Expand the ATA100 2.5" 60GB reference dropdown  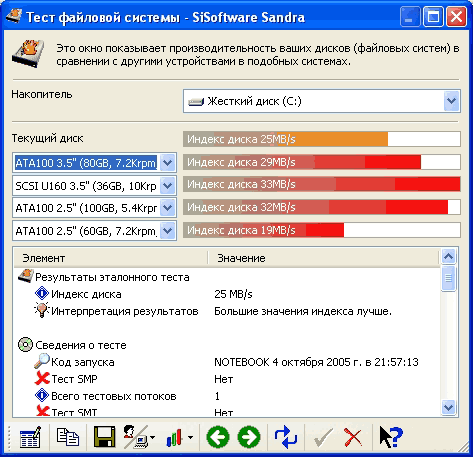(x=167, y=230)
